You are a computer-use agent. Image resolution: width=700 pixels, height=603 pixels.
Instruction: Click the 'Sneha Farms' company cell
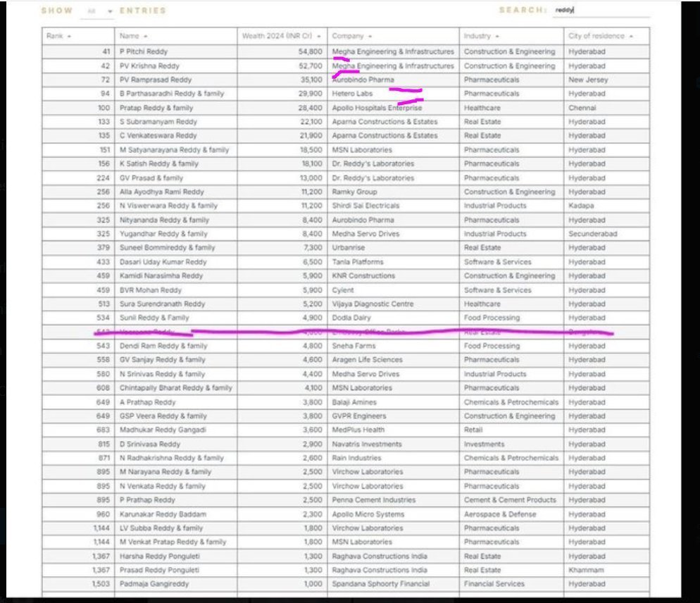(x=393, y=346)
